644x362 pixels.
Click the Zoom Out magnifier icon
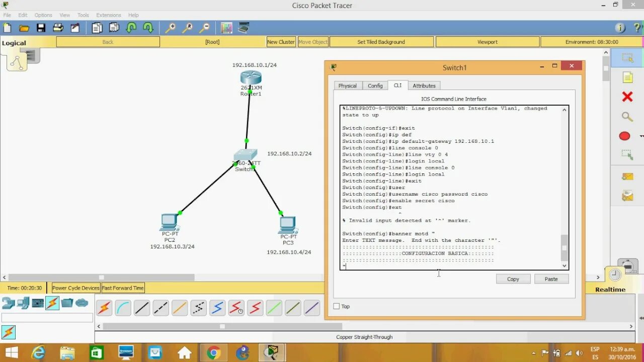point(204,28)
